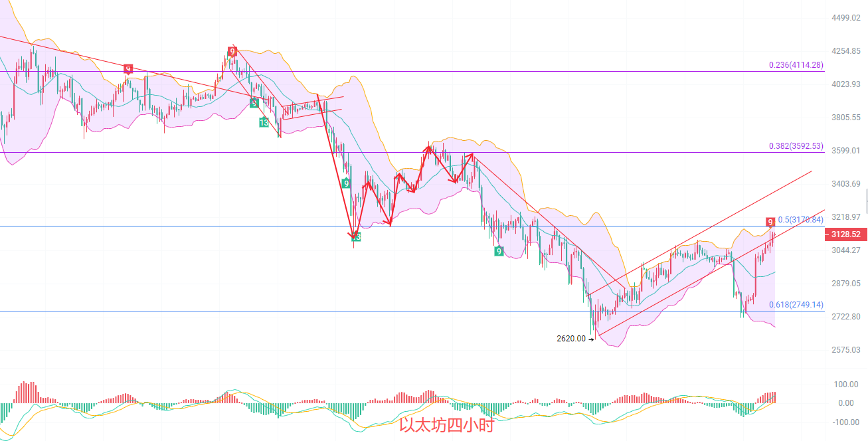Click the green 13 marker below the descending channel
Screen dimensions: 868x441
pyautogui.click(x=264, y=123)
